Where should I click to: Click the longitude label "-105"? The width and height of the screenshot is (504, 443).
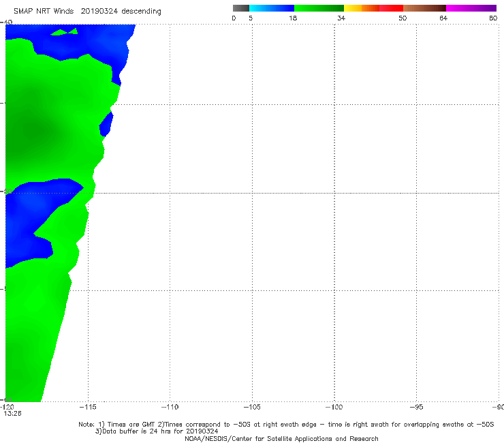tap(252, 407)
